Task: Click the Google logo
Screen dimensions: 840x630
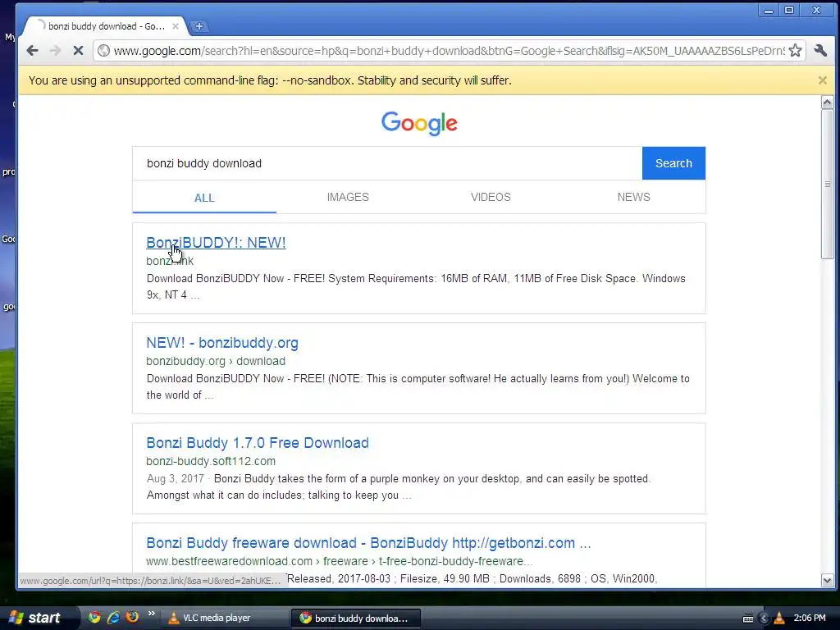Action: point(419,123)
